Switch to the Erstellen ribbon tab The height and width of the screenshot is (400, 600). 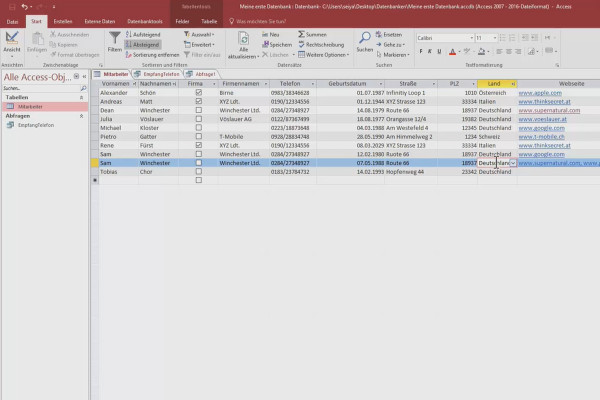click(63, 21)
